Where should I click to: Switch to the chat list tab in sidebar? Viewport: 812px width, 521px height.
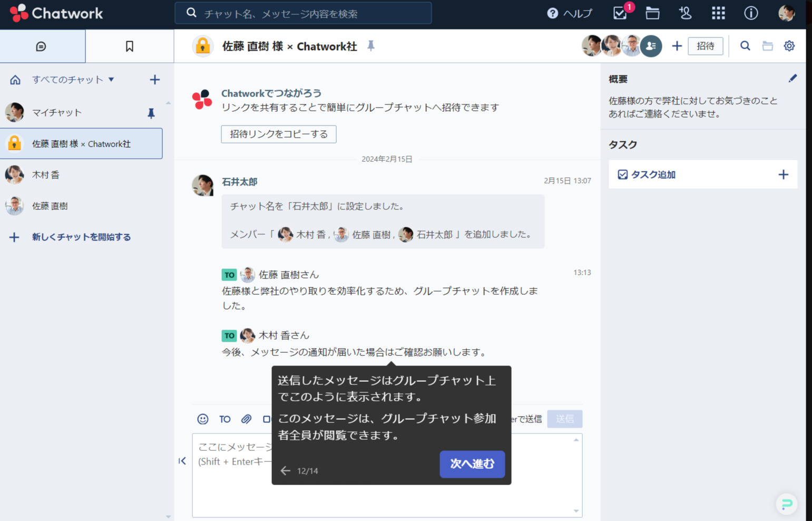pyautogui.click(x=42, y=46)
